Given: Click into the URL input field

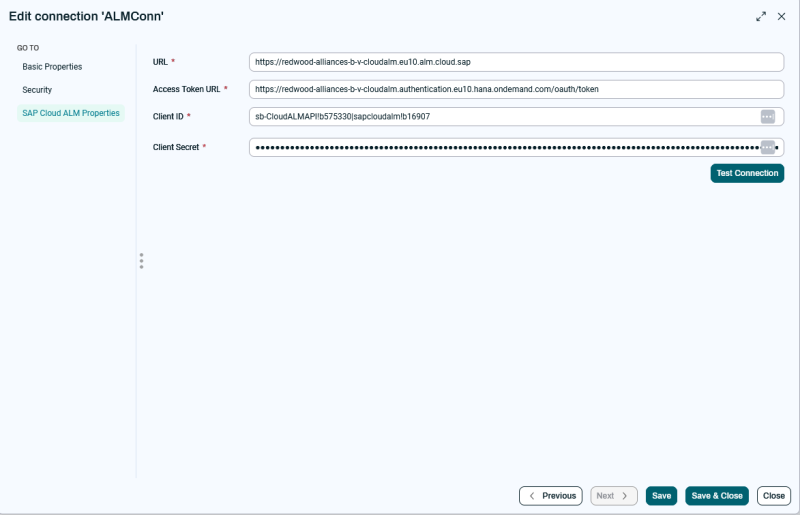Looking at the screenshot, I should (515, 62).
